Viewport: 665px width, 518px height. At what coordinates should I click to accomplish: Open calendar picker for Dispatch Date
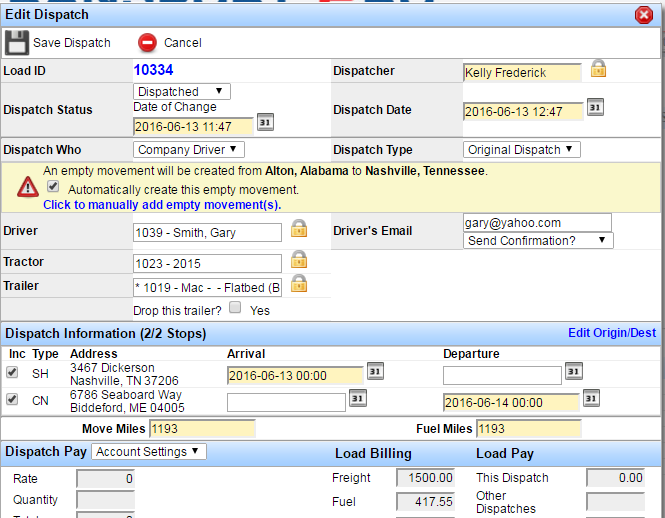[x=595, y=107]
